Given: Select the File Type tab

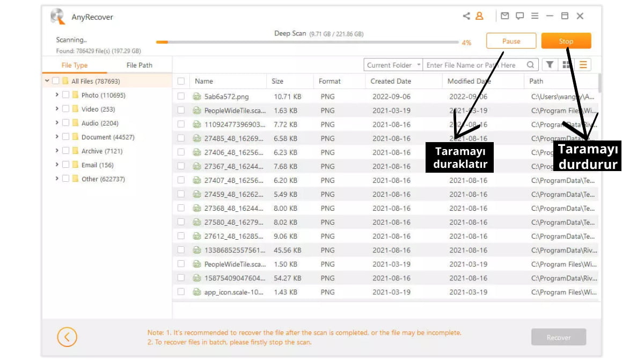Looking at the screenshot, I should click(75, 65).
